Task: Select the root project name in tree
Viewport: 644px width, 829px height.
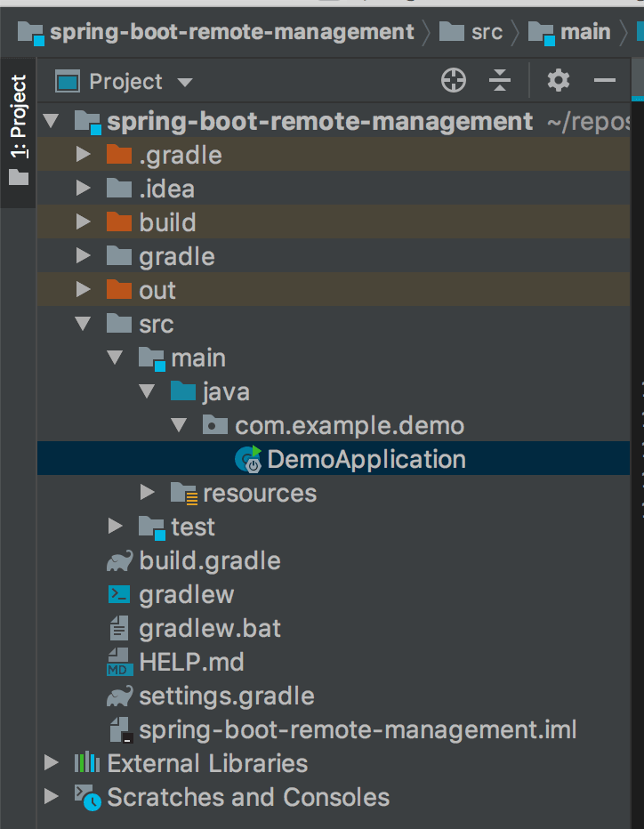Action: pos(319,122)
